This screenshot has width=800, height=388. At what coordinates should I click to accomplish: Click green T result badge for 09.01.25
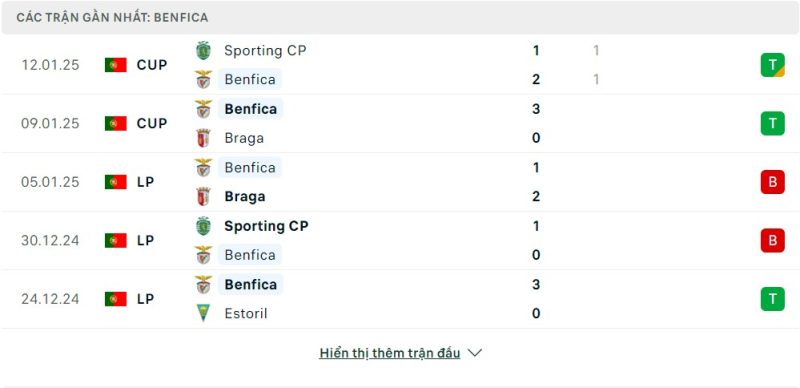pyautogui.click(x=772, y=123)
